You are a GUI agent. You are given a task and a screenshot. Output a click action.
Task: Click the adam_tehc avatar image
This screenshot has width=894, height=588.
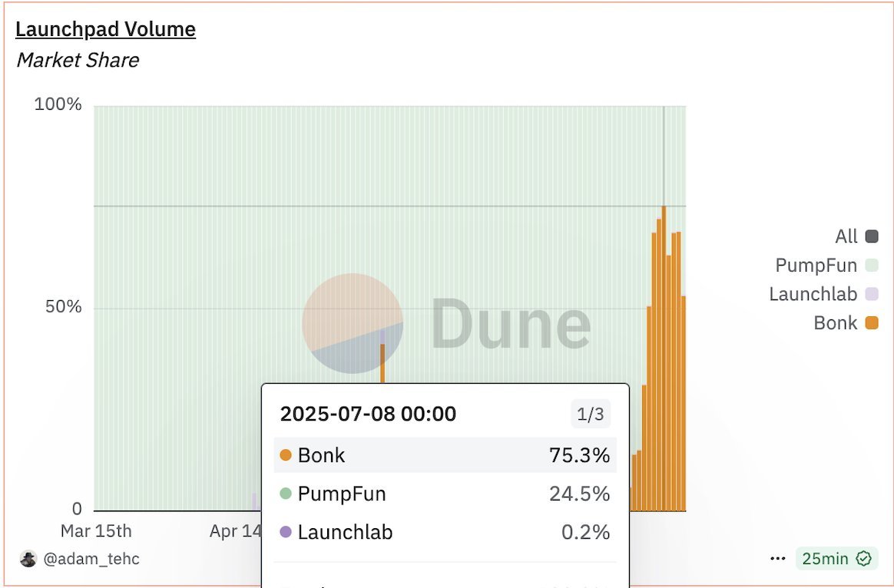28,559
